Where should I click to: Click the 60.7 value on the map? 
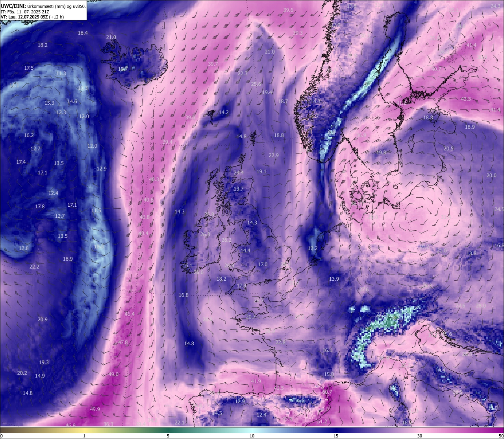coord(327,393)
